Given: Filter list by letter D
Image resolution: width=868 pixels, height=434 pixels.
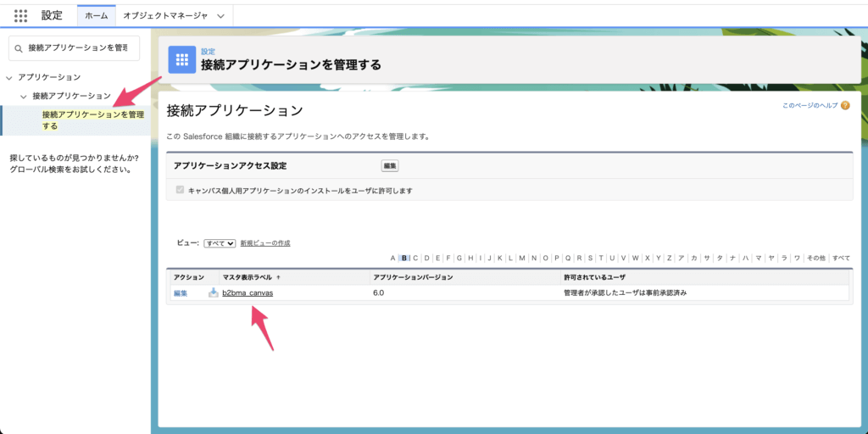Looking at the screenshot, I should [x=427, y=258].
